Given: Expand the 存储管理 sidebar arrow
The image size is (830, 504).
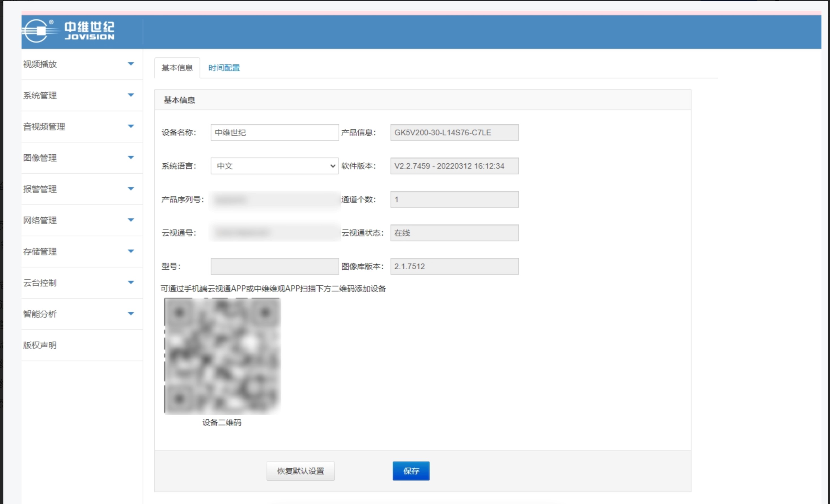Looking at the screenshot, I should (x=131, y=251).
